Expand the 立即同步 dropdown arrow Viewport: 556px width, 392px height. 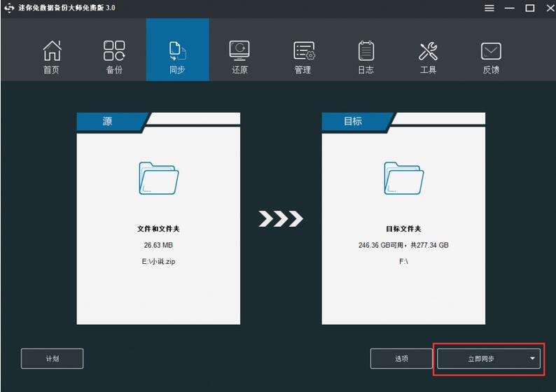[x=532, y=358]
